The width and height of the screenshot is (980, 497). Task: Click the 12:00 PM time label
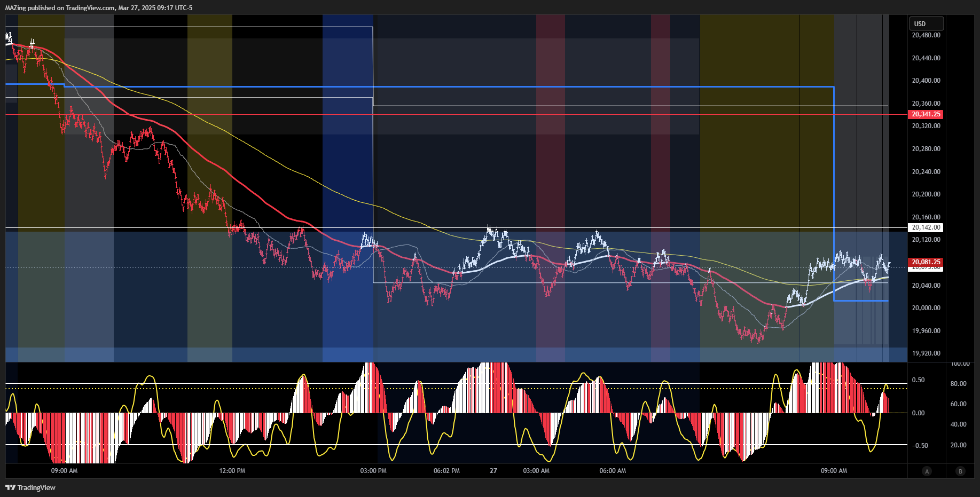(232, 471)
